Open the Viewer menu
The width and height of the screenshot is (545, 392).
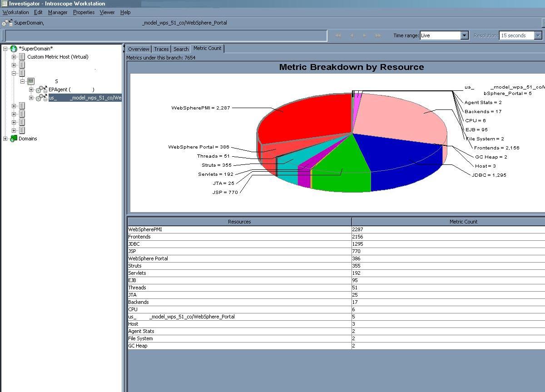click(107, 12)
